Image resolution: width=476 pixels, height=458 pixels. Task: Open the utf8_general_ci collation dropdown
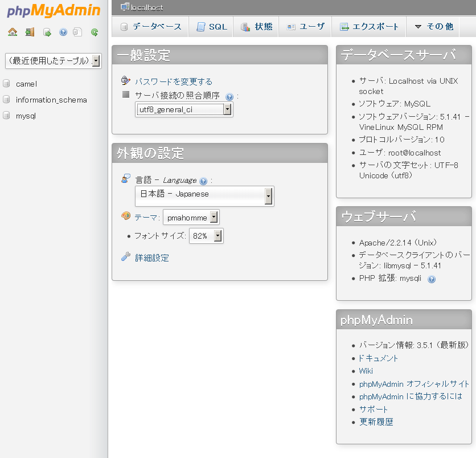pos(184,109)
